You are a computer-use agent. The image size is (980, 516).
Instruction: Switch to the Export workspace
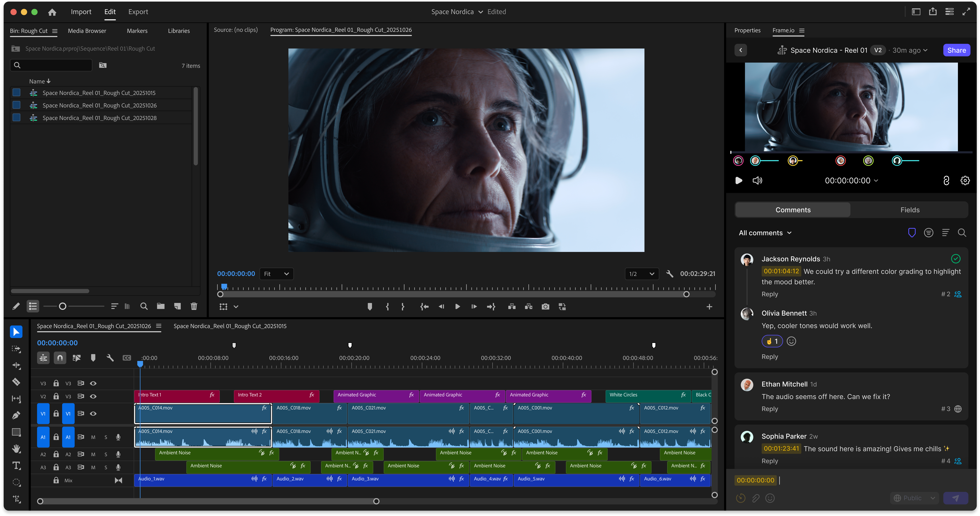[x=138, y=12]
